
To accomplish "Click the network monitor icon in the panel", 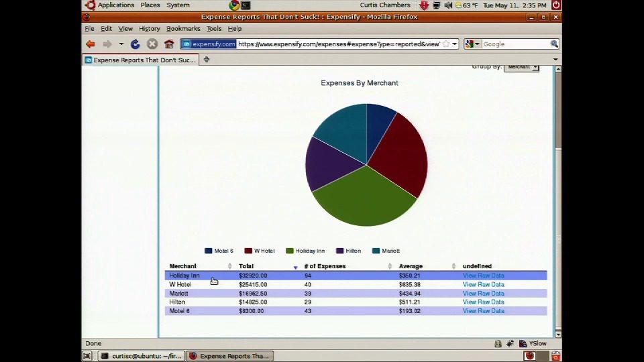I will pyautogui.click(x=437, y=5).
